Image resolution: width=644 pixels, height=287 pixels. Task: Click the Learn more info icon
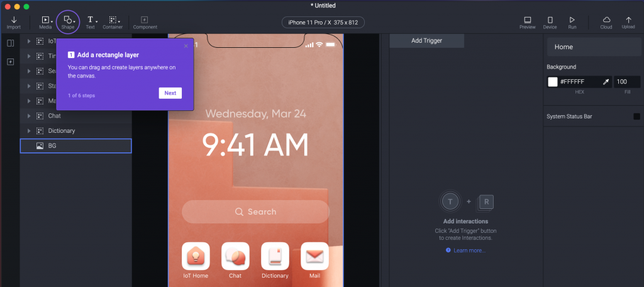coord(448,250)
